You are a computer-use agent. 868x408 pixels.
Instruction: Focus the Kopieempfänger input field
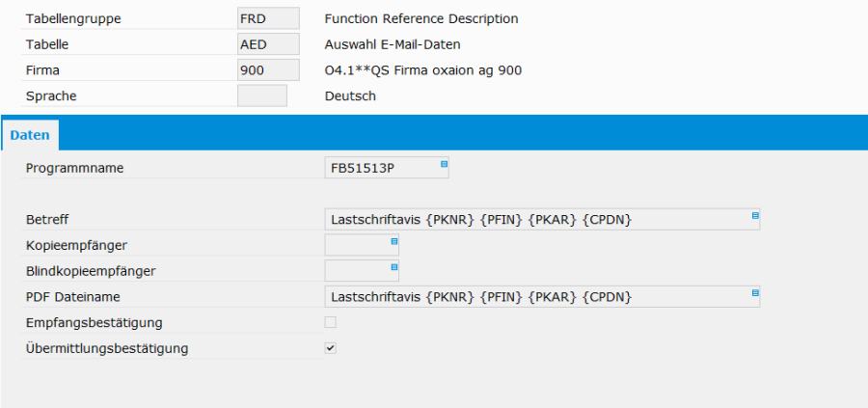coord(356,246)
